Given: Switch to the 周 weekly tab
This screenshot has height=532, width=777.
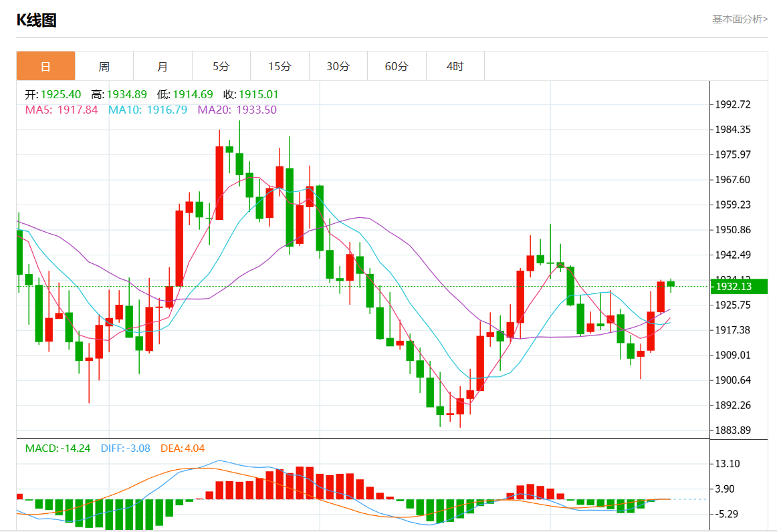Looking at the screenshot, I should pos(104,66).
